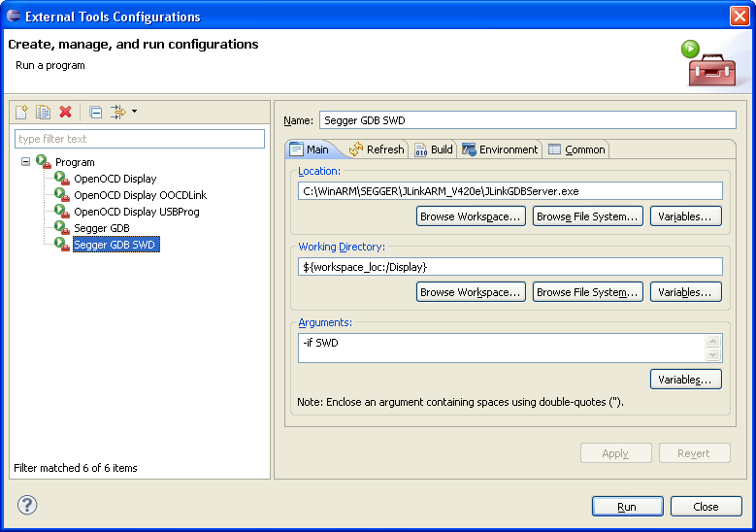The image size is (756, 532).
Task: Close window using title bar X
Action: (740, 16)
